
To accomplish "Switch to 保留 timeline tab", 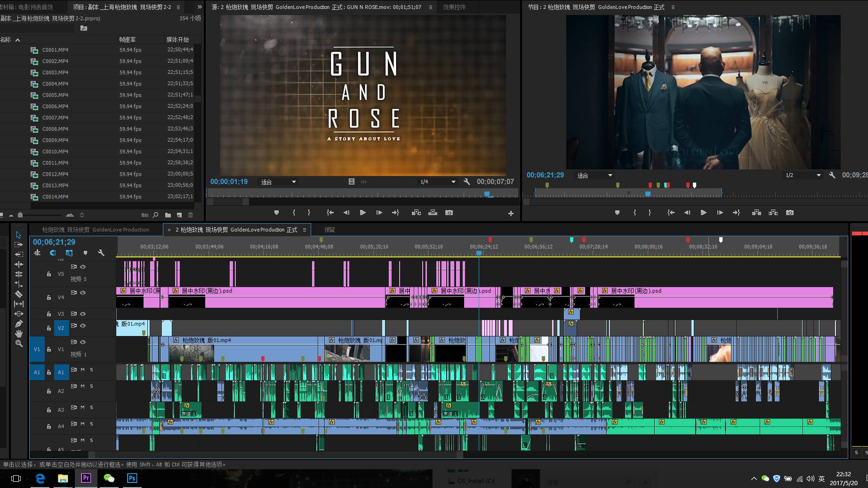I will (330, 230).
